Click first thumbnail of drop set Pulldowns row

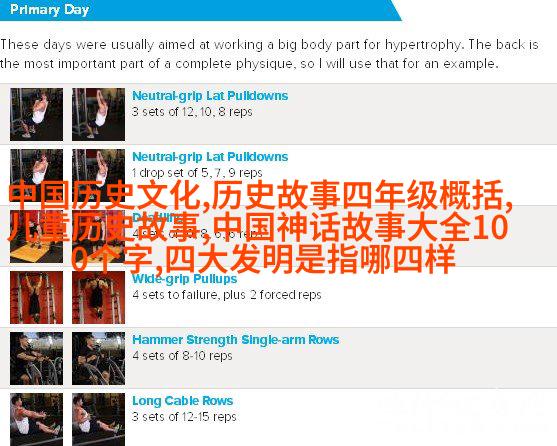tap(37, 175)
